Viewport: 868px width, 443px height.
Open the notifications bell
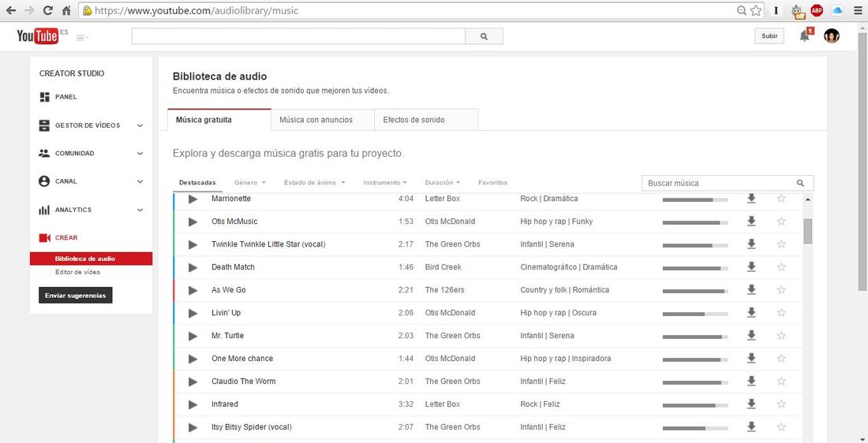pos(804,36)
